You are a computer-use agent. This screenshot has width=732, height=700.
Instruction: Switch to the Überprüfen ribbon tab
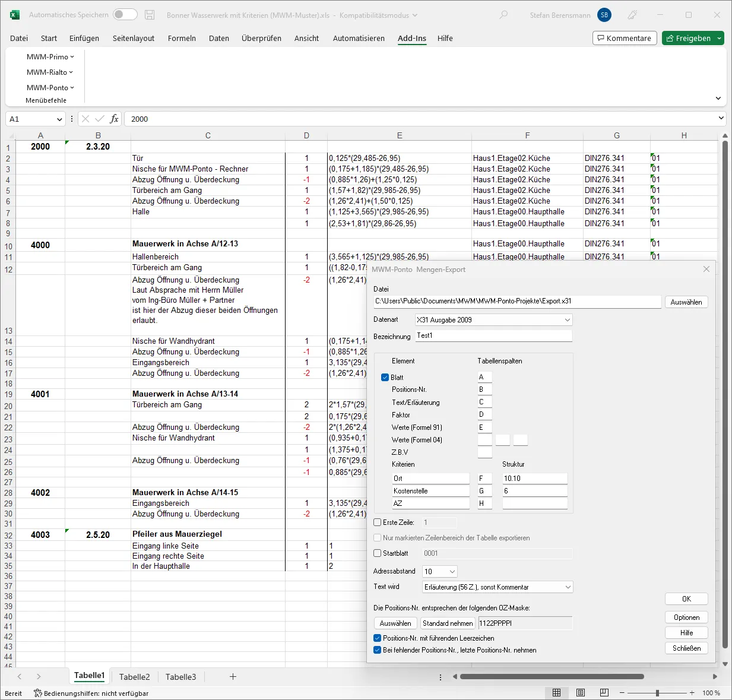tap(261, 38)
